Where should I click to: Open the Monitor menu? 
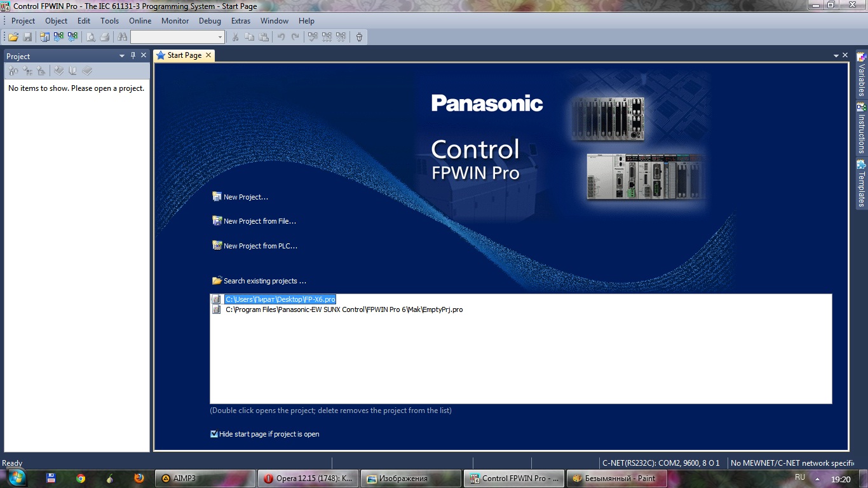point(175,20)
